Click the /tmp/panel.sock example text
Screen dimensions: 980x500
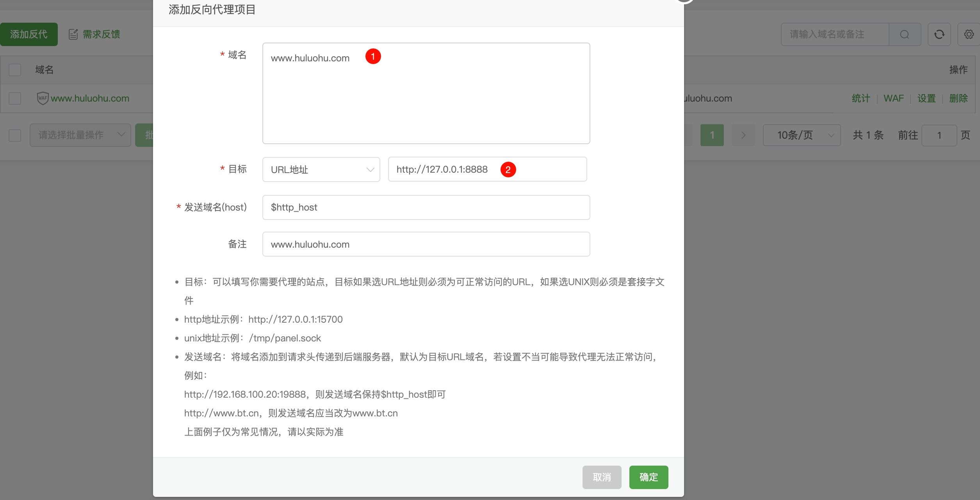[285, 338]
